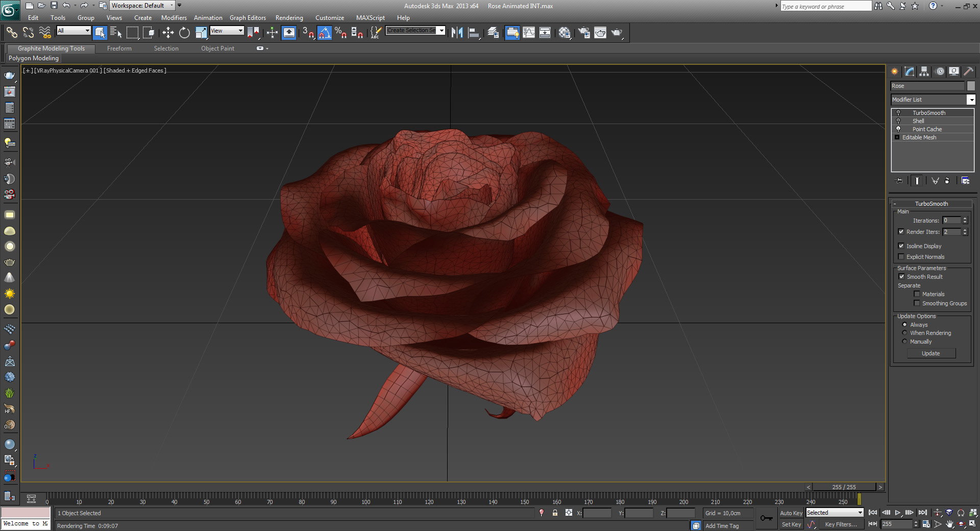This screenshot has width=980, height=531.
Task: Open the Modifier List dropdown
Action: (971, 99)
